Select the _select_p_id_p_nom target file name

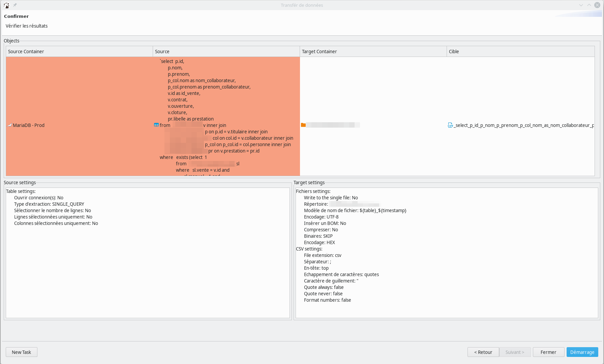click(524, 125)
